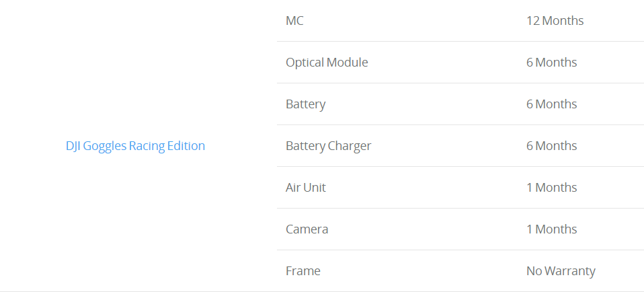Click the Optical Module 6 Months value
This screenshot has height=292, width=644.
click(552, 63)
